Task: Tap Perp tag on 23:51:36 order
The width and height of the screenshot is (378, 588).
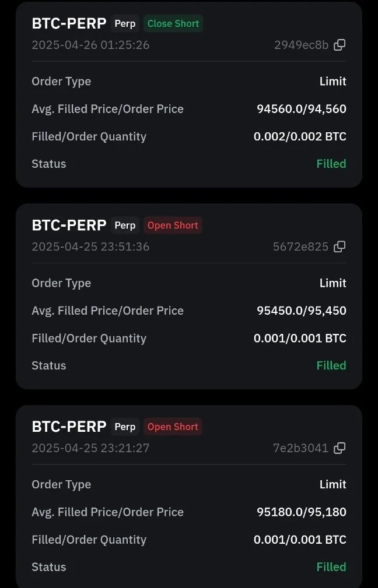Action: pyautogui.click(x=125, y=225)
